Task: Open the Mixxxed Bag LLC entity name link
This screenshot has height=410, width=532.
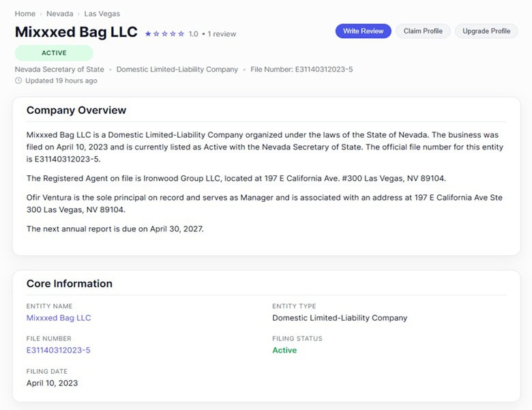Action: [59, 318]
